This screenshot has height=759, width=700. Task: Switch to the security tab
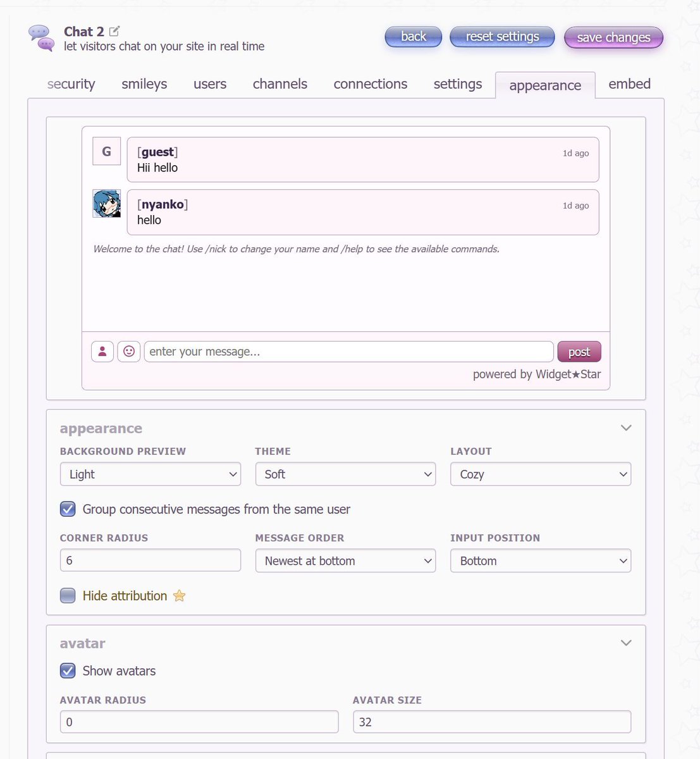71,84
